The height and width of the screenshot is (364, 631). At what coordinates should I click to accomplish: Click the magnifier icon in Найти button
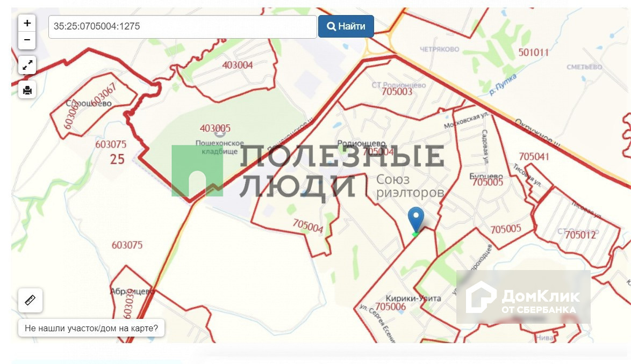tap(331, 26)
